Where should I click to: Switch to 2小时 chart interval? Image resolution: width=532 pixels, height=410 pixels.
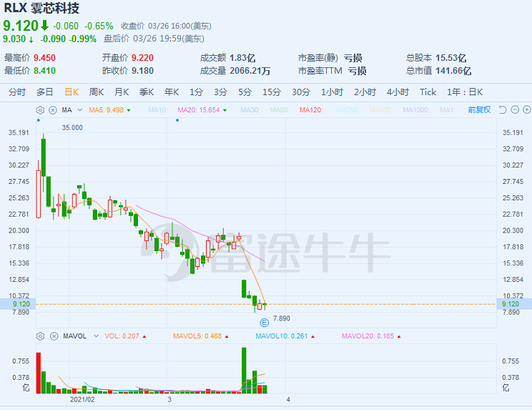pos(365,92)
